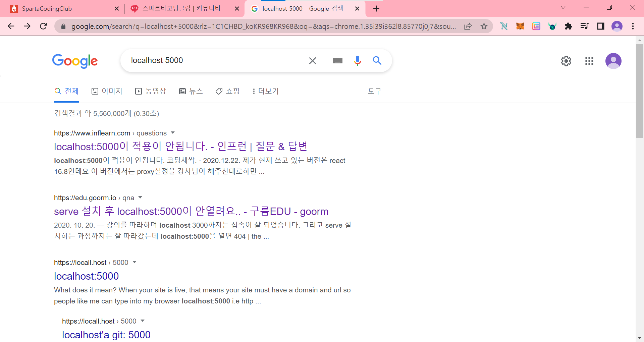Open tab search dropdown chevron
This screenshot has height=342, width=644.
pyautogui.click(x=563, y=7)
